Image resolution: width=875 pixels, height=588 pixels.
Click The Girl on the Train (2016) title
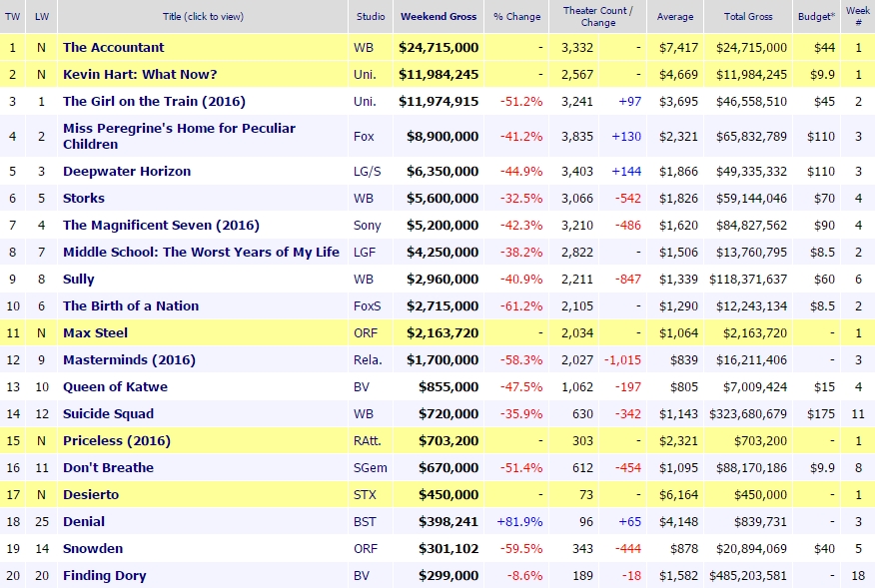pos(154,102)
